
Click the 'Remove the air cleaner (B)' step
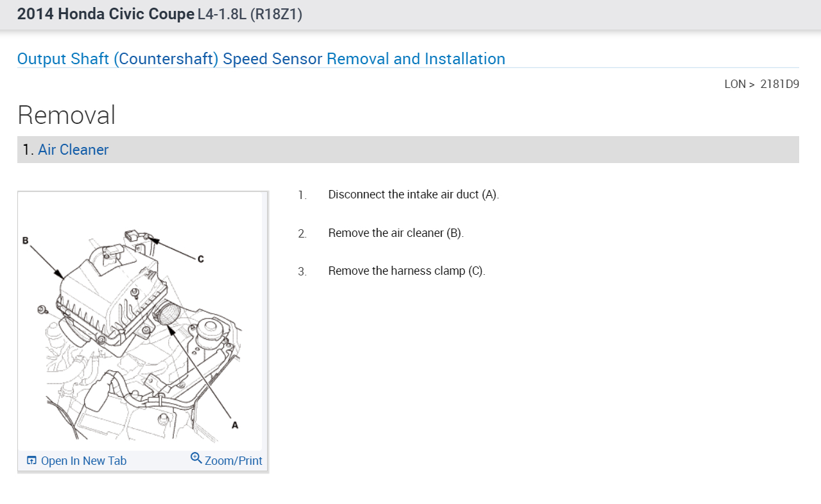pos(395,233)
